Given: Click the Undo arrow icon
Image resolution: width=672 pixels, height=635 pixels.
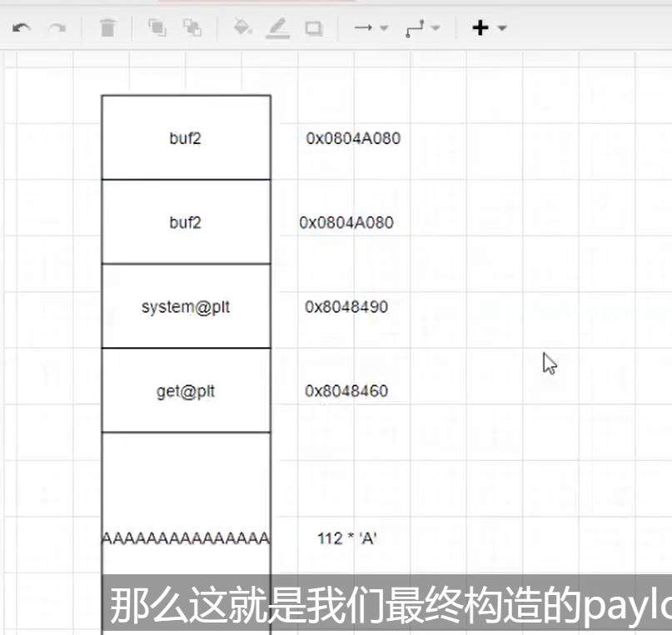Looking at the screenshot, I should (22, 28).
